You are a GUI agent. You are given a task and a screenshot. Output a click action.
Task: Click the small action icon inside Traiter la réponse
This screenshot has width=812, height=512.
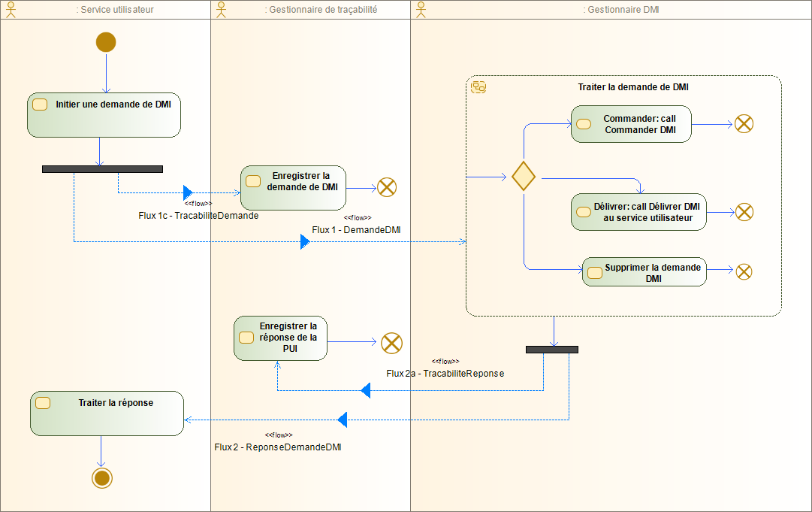point(41,403)
